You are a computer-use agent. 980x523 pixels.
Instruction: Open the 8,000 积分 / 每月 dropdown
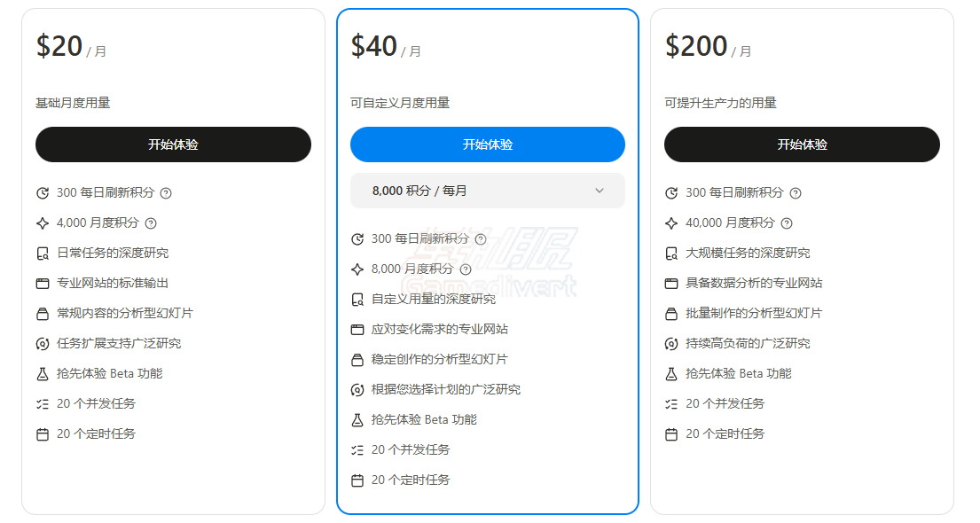point(487,191)
